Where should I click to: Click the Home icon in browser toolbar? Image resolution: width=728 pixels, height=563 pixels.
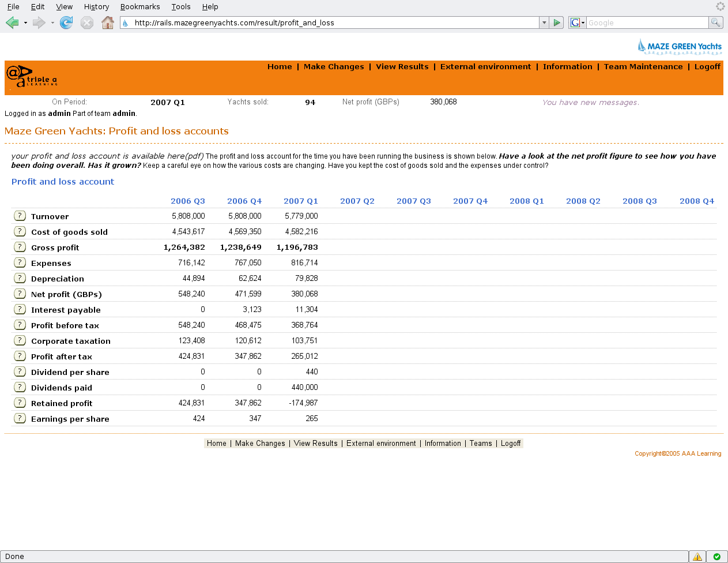click(108, 22)
